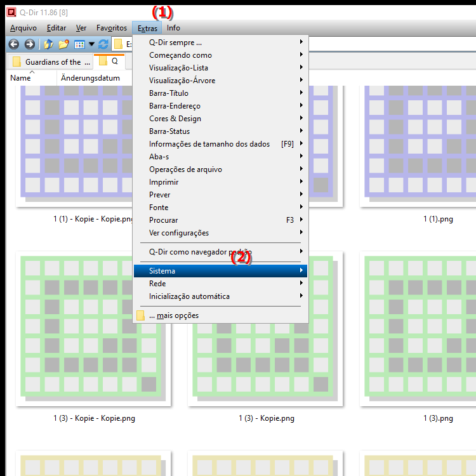Open Cores & Design submenu
The height and width of the screenshot is (476, 476).
coord(220,119)
